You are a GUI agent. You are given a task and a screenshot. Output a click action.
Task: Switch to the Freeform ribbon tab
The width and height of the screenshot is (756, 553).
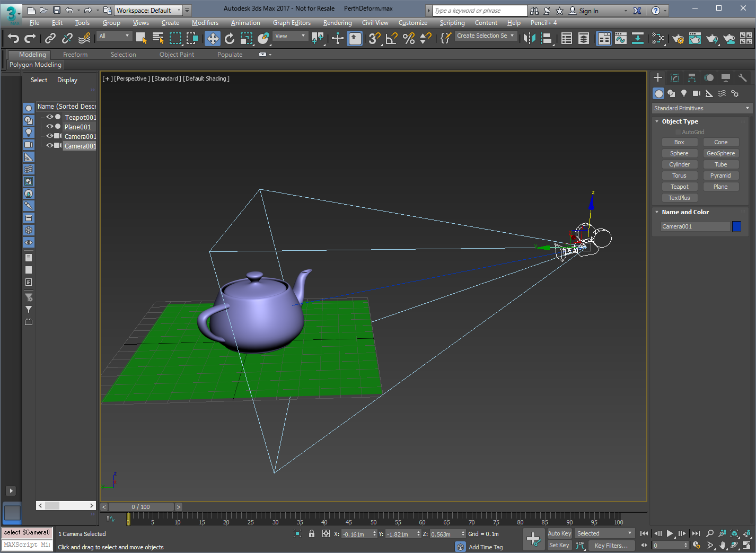tap(75, 55)
